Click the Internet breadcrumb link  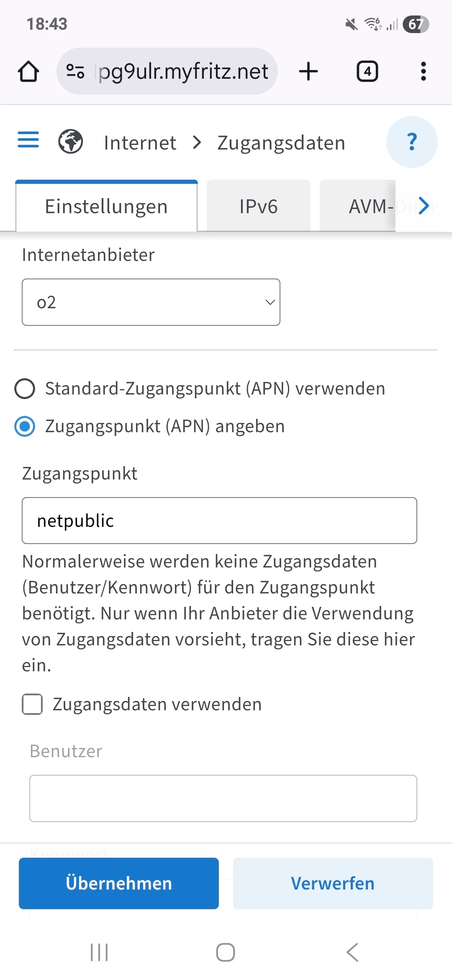coord(140,143)
